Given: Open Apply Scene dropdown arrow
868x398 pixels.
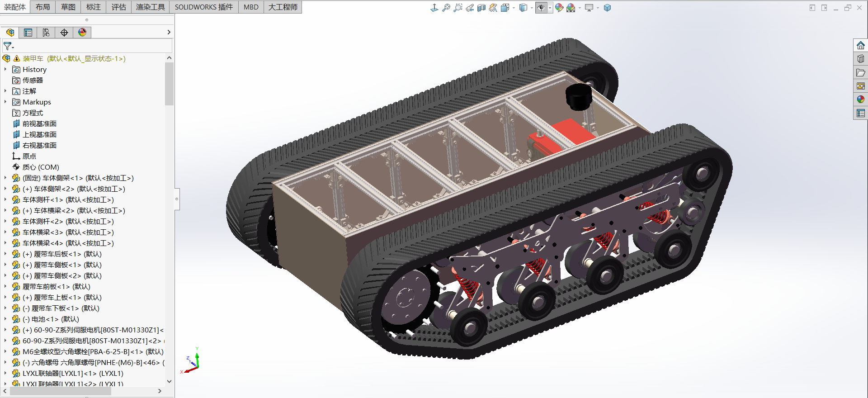Looking at the screenshot, I should [x=580, y=8].
